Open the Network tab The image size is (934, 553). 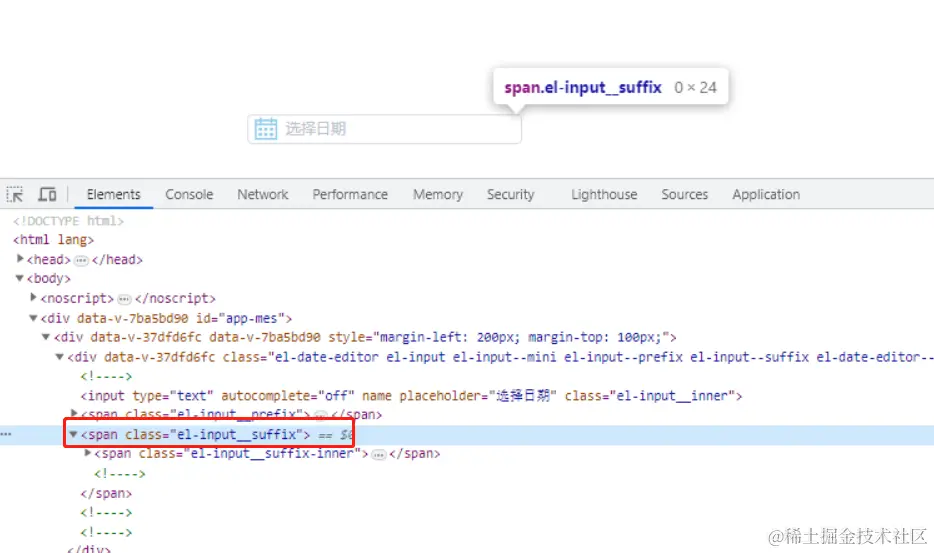(263, 194)
